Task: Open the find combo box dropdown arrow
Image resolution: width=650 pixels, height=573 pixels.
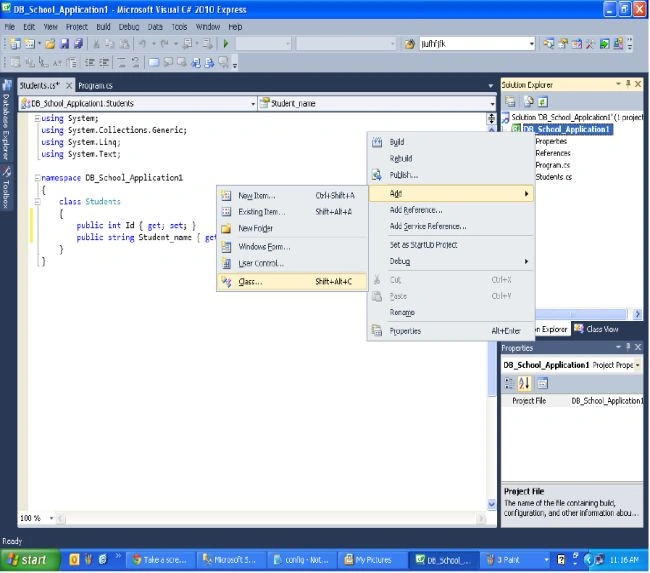Action: pyautogui.click(x=531, y=44)
